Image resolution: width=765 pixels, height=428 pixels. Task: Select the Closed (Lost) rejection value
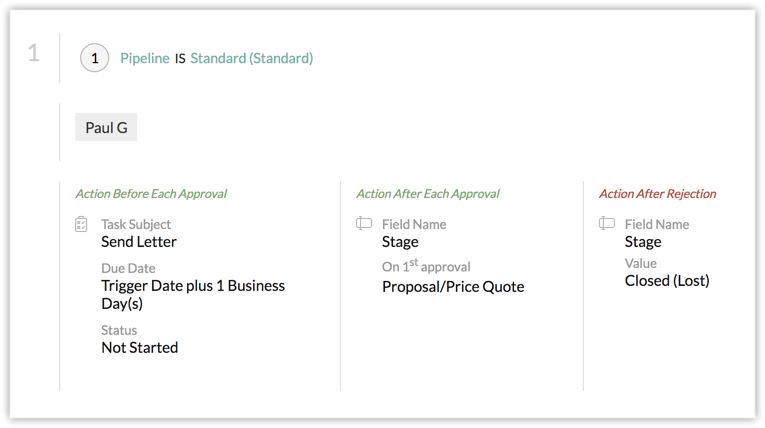(667, 281)
